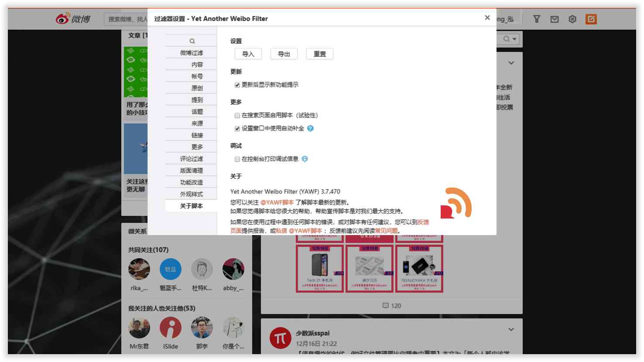Select 原创 tab in sidebar
This screenshot has height=362, width=644.
point(191,88)
